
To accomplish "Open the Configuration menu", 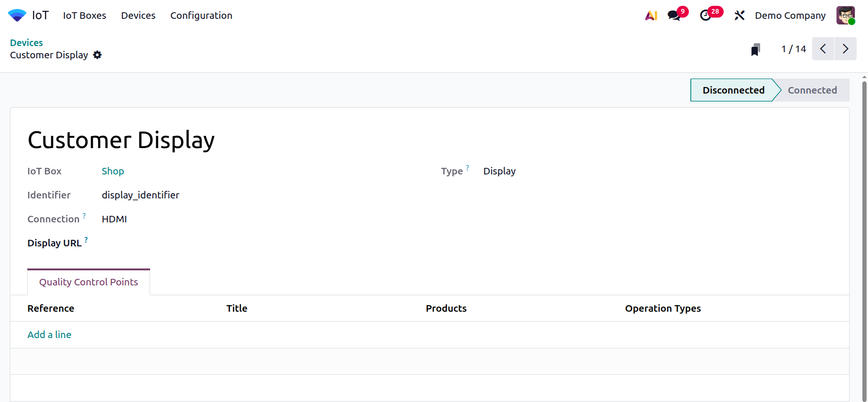I will pos(201,16).
